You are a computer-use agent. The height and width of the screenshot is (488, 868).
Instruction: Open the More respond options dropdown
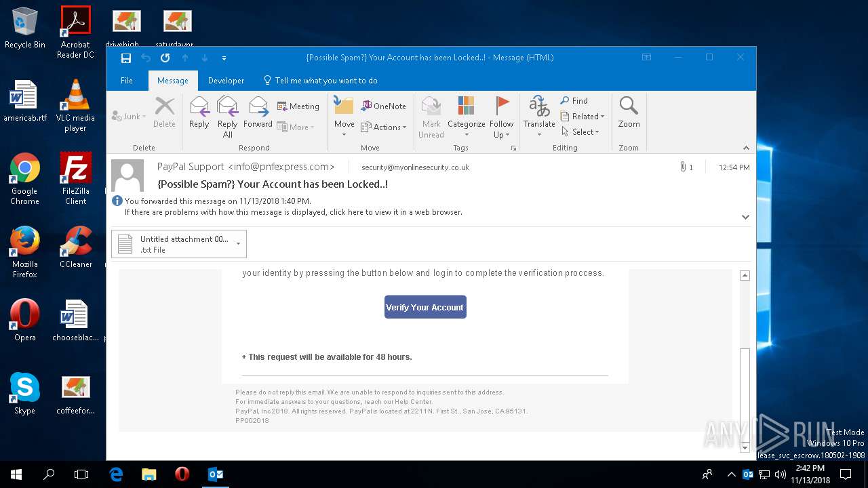pyautogui.click(x=296, y=127)
